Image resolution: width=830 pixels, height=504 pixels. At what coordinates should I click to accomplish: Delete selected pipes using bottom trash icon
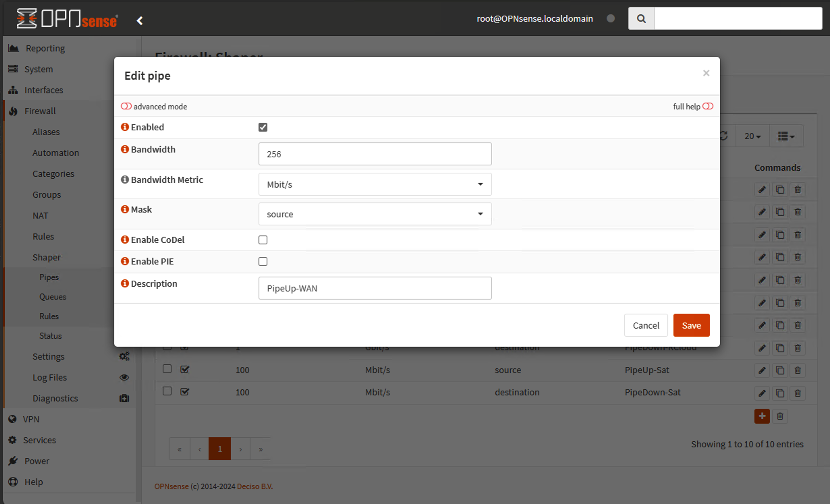(780, 416)
